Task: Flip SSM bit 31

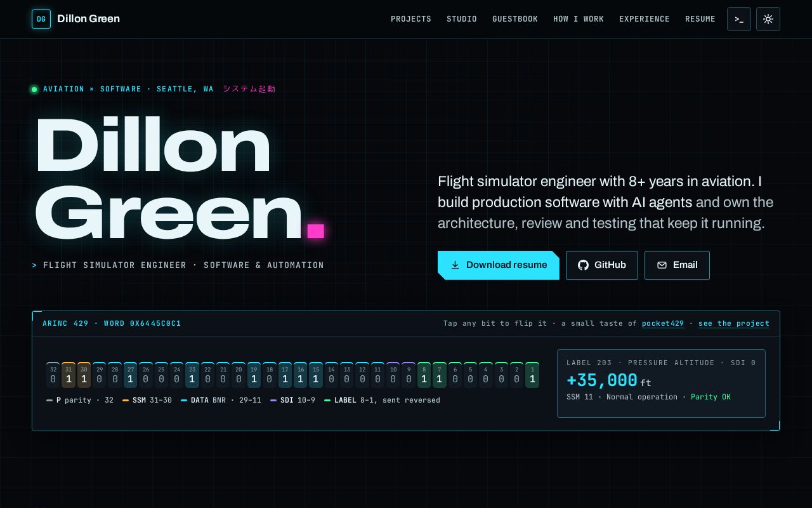Action: pos(69,375)
